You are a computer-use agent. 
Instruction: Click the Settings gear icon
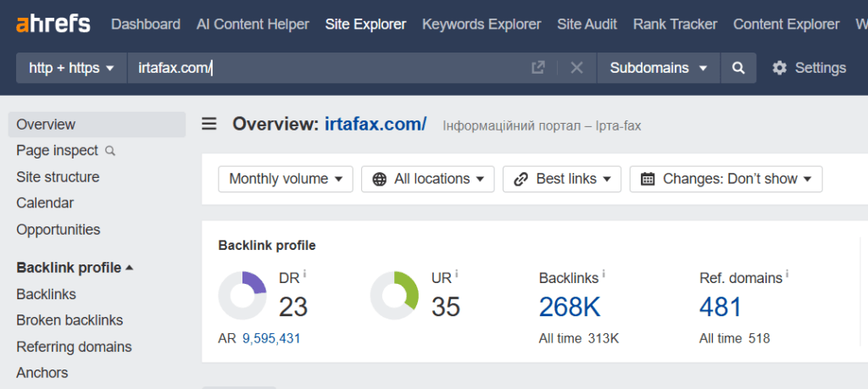[780, 68]
